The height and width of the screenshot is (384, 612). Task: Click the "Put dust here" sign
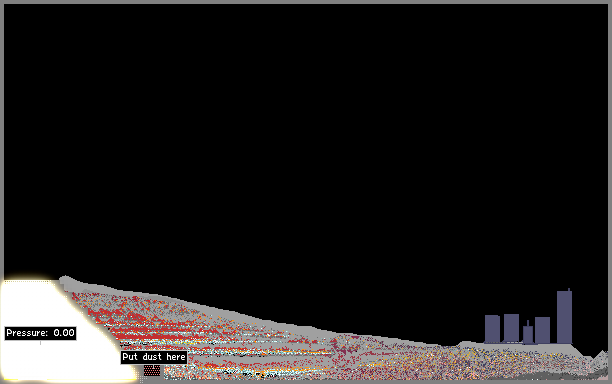tap(154, 357)
